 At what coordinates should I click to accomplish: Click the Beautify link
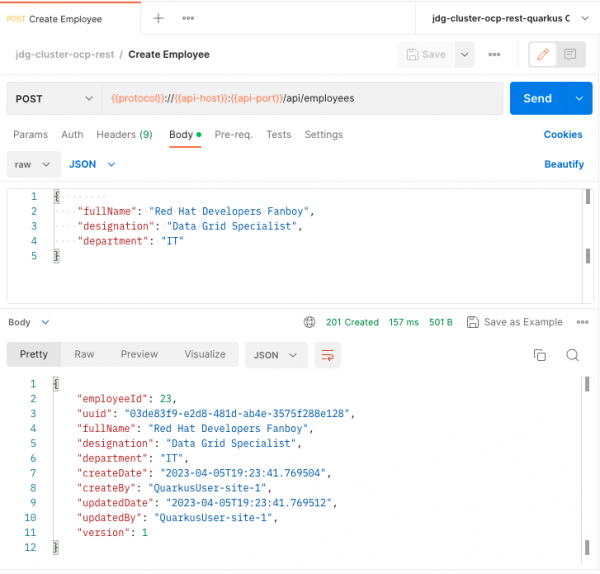click(564, 164)
